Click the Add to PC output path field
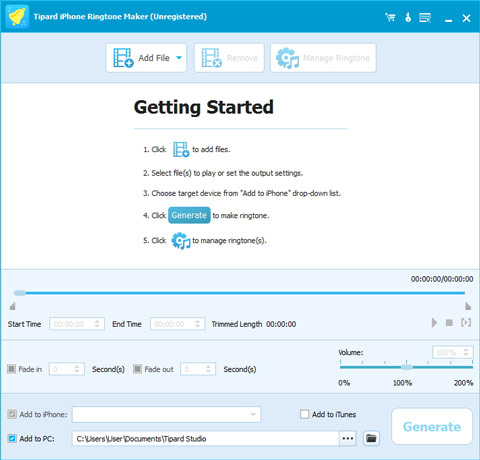480x460 pixels. (x=206, y=439)
